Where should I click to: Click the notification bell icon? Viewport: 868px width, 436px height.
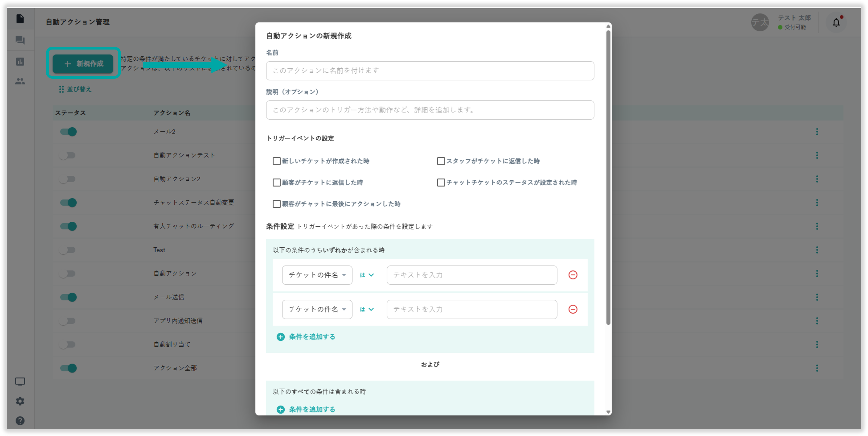(836, 23)
